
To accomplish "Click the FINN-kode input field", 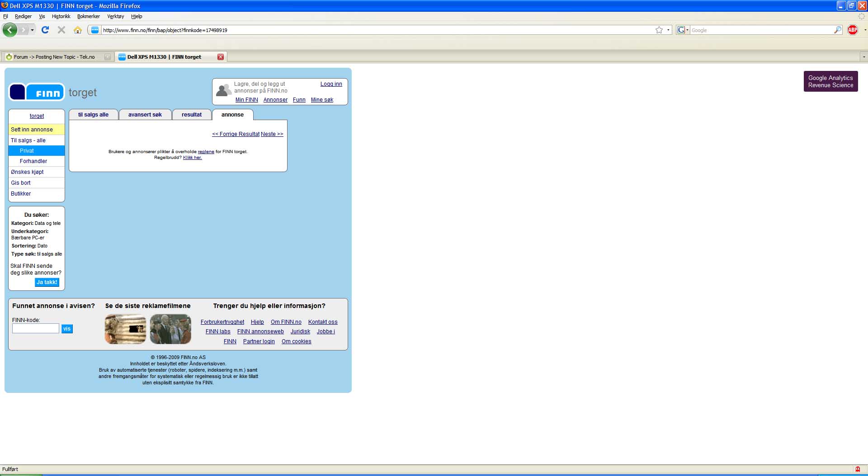I will pyautogui.click(x=36, y=328).
